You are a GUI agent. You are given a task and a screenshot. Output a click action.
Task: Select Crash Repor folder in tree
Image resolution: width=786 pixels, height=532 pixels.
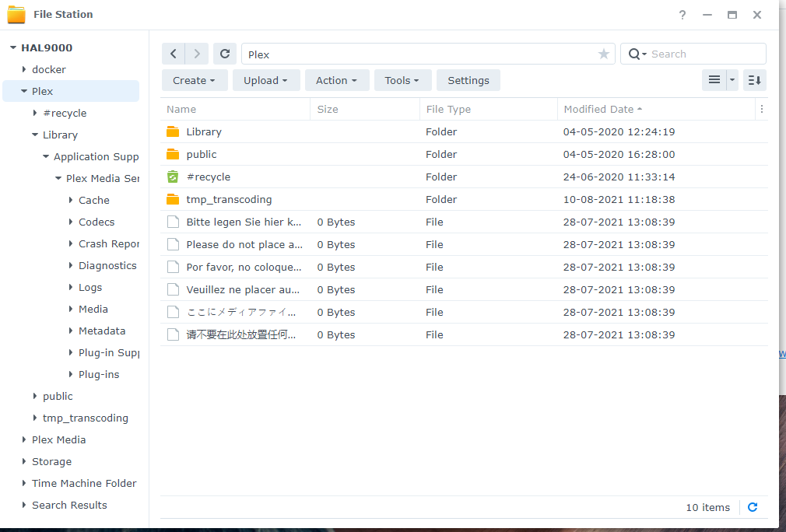109,243
